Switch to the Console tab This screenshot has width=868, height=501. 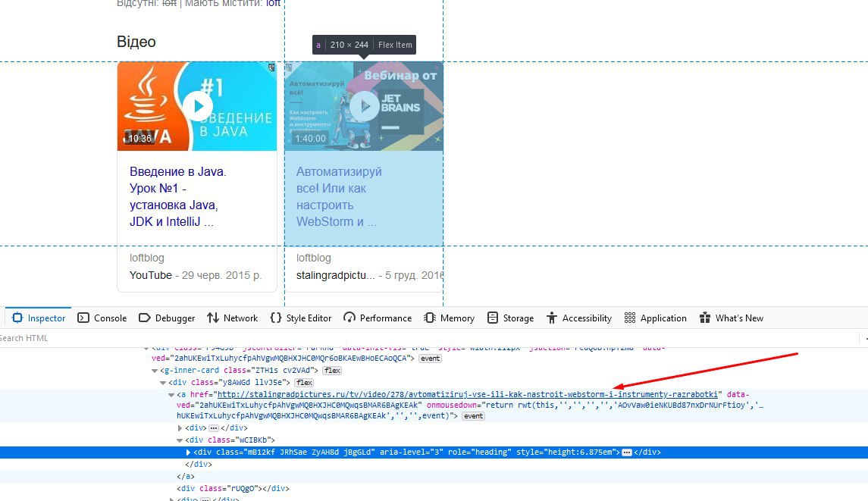pyautogui.click(x=102, y=318)
